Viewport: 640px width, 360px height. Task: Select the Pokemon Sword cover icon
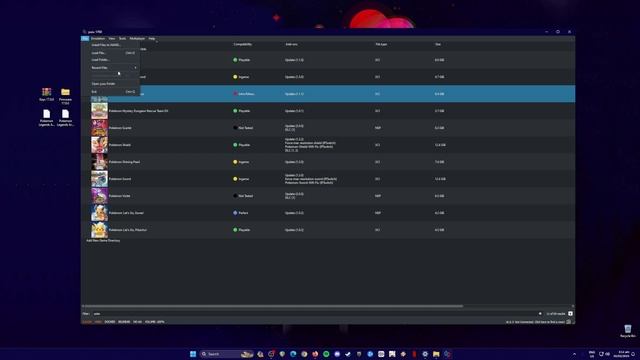[x=99, y=179]
